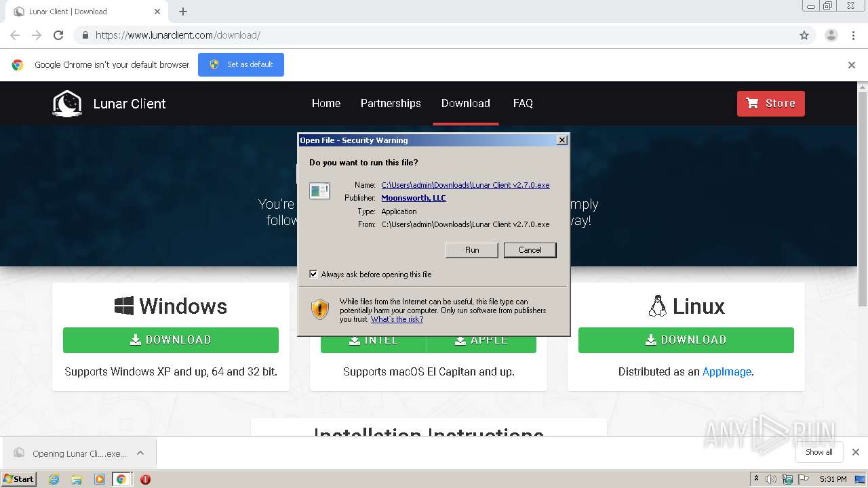Click the green Windows DOWNLOAD button
Image resolution: width=868 pixels, height=488 pixels.
click(x=171, y=340)
